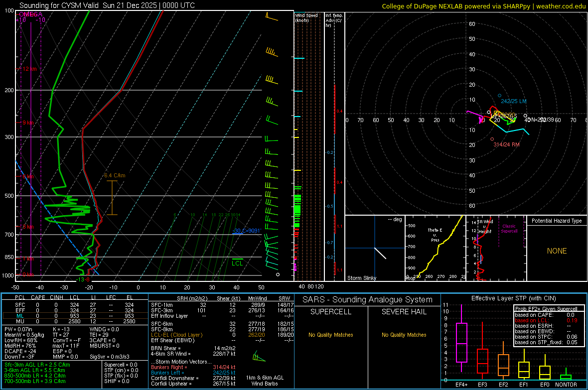Image resolution: width=588 pixels, height=390 pixels.
Task: Click the 'Storm Slinky' panel label
Action: (x=361, y=278)
